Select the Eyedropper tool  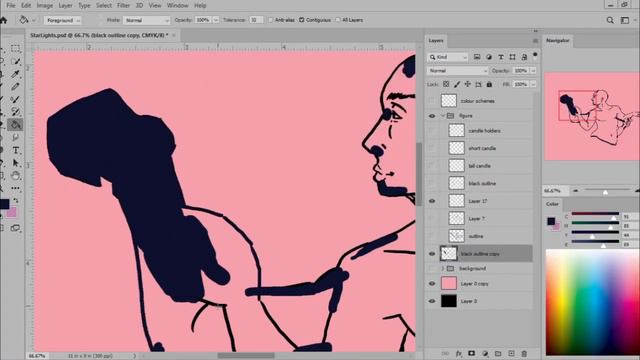click(16, 74)
